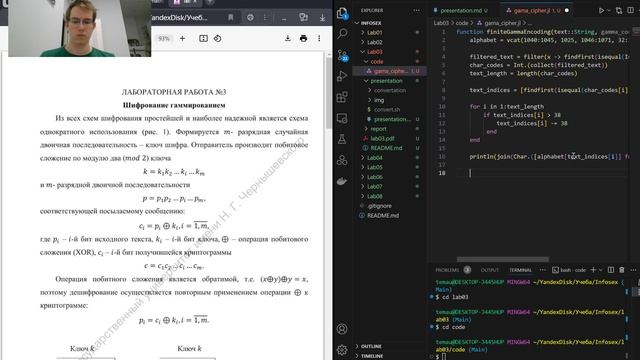The width and height of the screenshot is (640, 360).
Task: Click the open changes editor icon
Action: (619, 10)
